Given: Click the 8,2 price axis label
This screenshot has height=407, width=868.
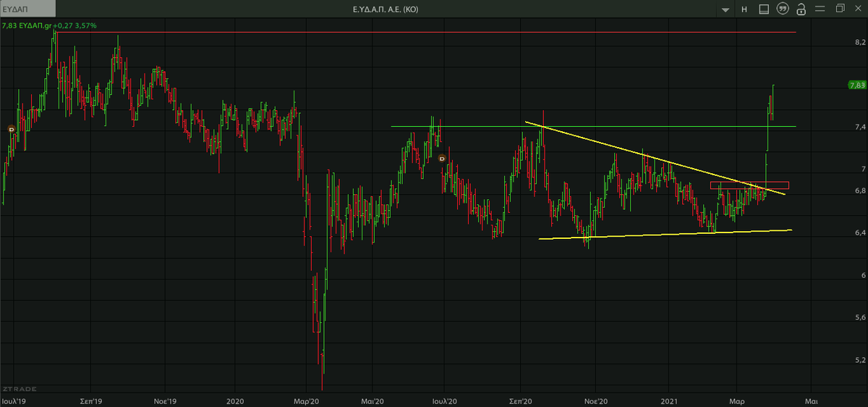Looking at the screenshot, I should click(x=860, y=43).
